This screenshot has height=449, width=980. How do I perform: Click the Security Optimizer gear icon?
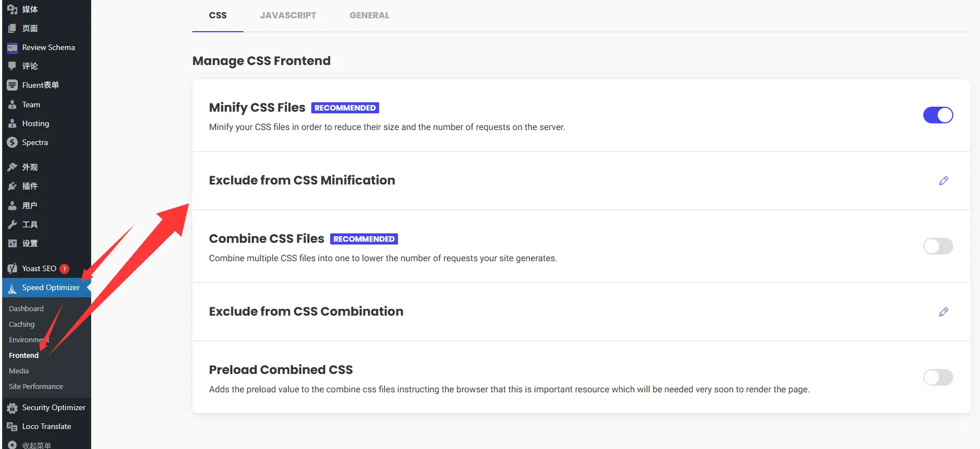point(12,408)
